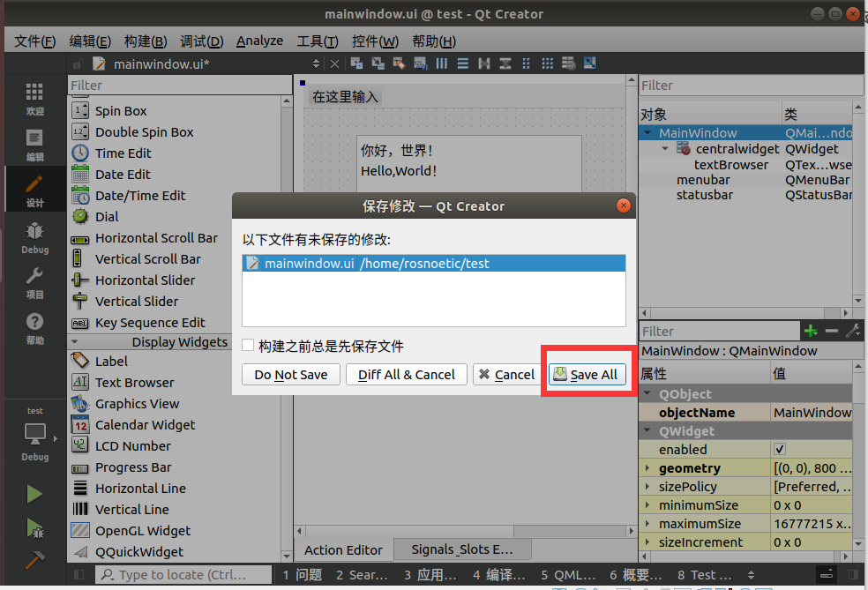The height and width of the screenshot is (590, 868).
Task: Click the Cancel button in dialog
Action: (x=507, y=374)
